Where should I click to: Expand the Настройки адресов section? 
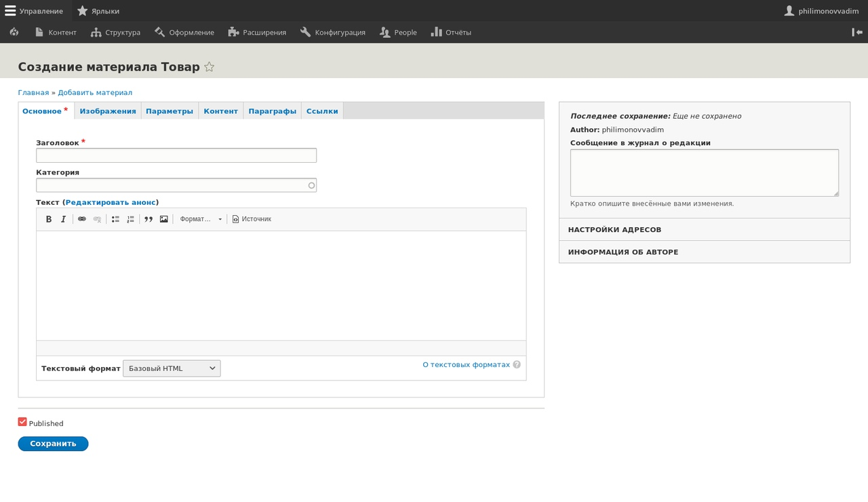point(614,229)
